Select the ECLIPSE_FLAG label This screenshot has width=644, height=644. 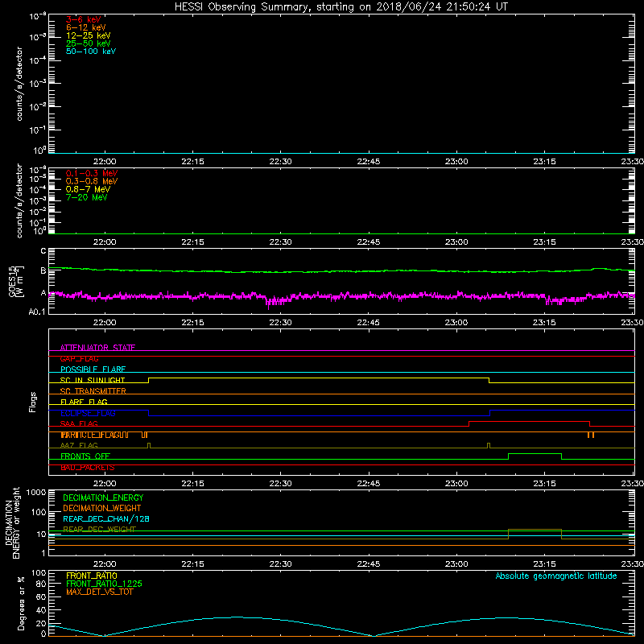88,413
